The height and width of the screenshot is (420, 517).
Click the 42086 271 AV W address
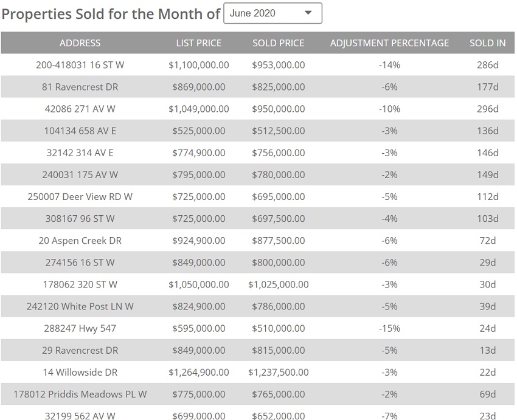(80, 109)
